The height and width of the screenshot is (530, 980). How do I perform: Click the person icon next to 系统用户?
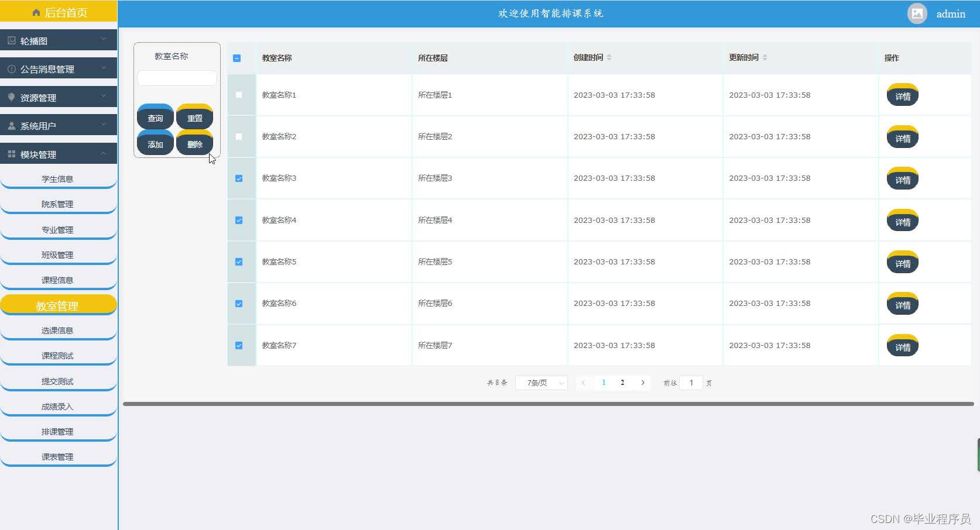(x=11, y=125)
